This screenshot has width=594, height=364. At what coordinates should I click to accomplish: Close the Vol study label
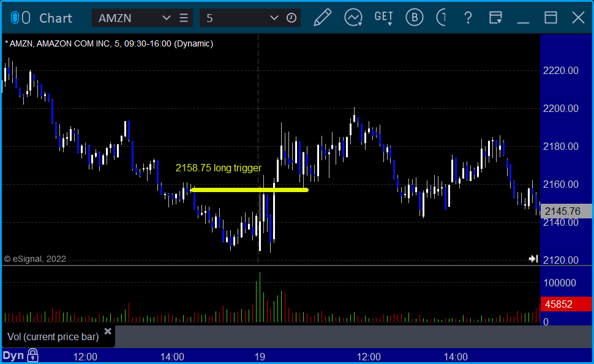click(x=108, y=332)
